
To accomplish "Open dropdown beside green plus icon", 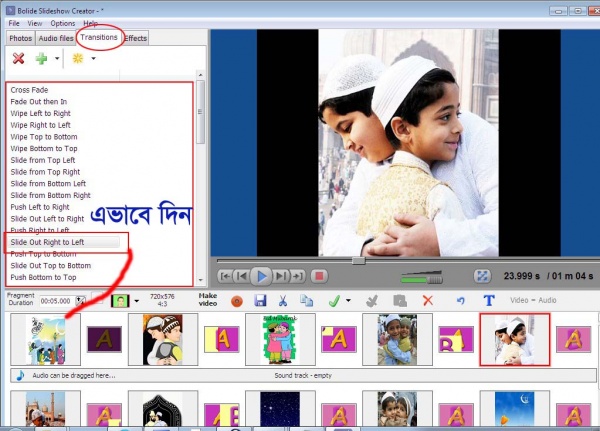I will click(57, 59).
